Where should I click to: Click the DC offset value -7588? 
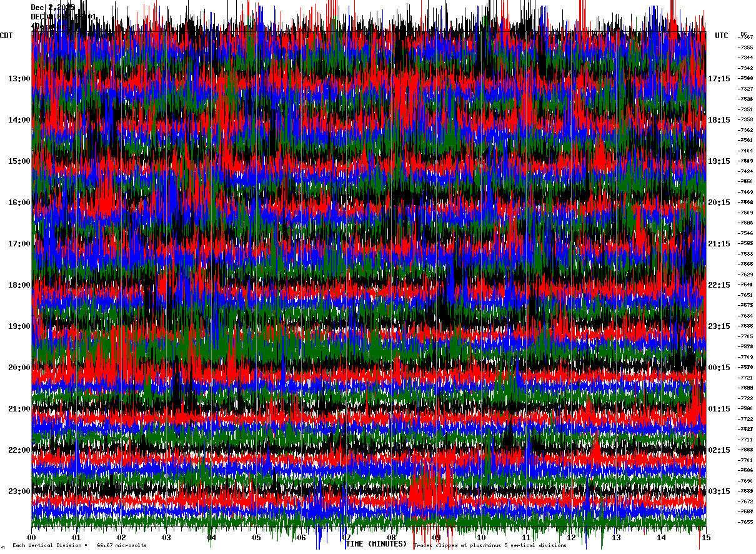coord(745,254)
